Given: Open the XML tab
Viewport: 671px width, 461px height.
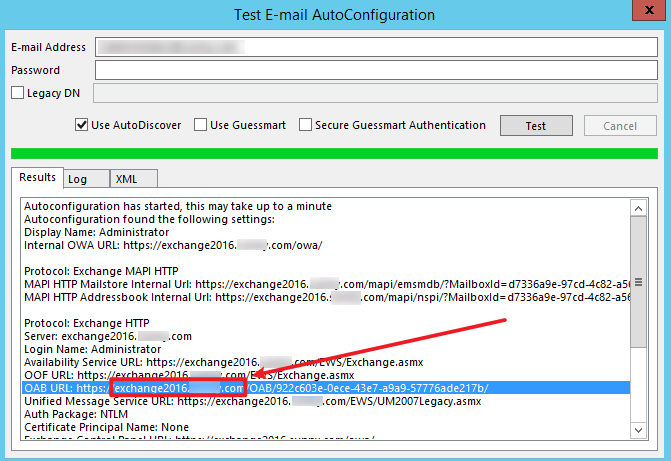Looking at the screenshot, I should click(x=134, y=179).
